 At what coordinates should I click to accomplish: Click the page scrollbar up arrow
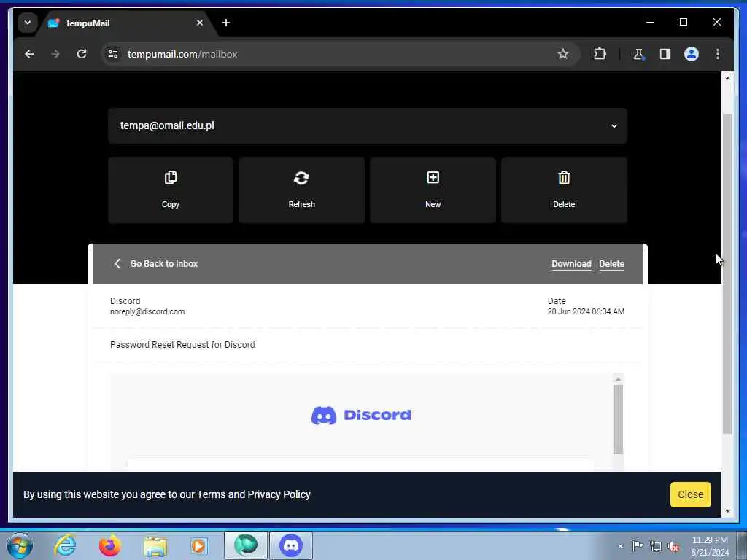(x=727, y=77)
